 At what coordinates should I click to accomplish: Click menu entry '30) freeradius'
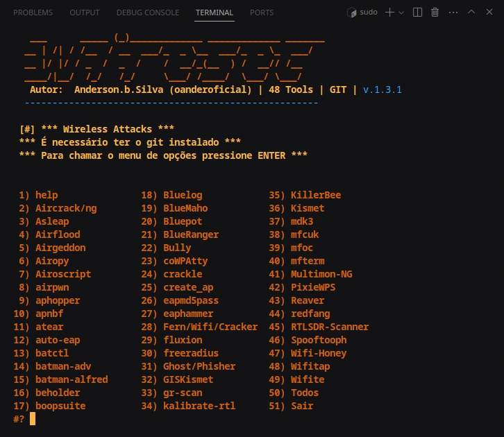point(180,353)
